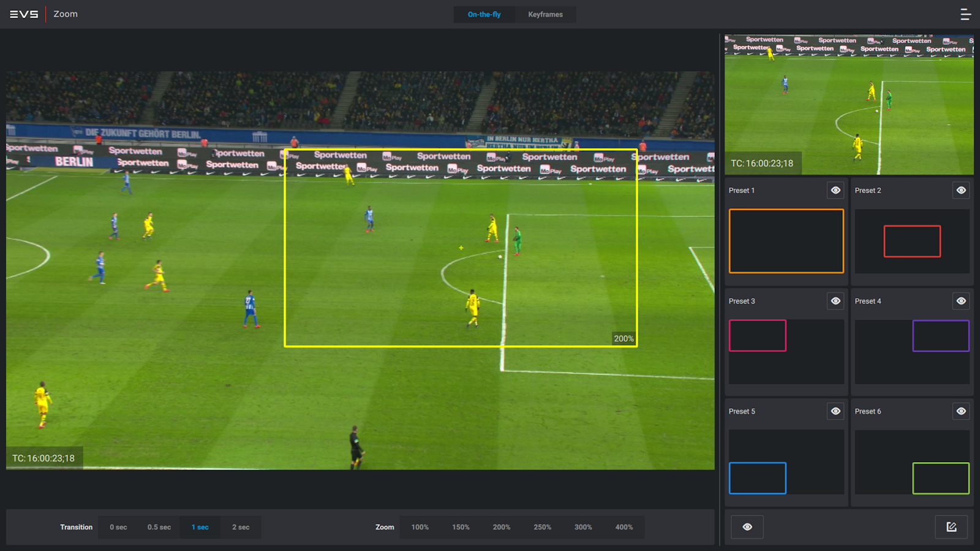This screenshot has width=980, height=551.
Task: Toggle Preset 5 eye visibility
Action: 835,411
